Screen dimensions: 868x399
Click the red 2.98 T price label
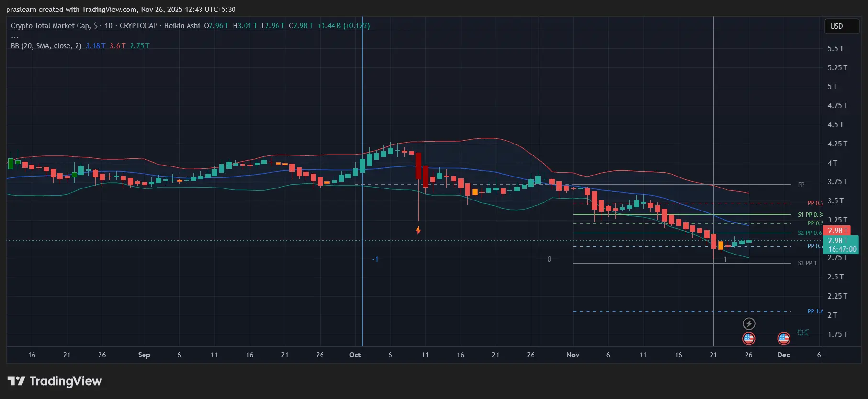(x=838, y=231)
